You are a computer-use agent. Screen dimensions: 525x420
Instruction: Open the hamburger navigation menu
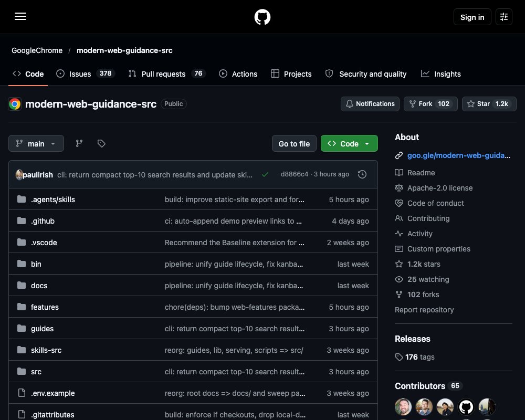[x=20, y=16]
